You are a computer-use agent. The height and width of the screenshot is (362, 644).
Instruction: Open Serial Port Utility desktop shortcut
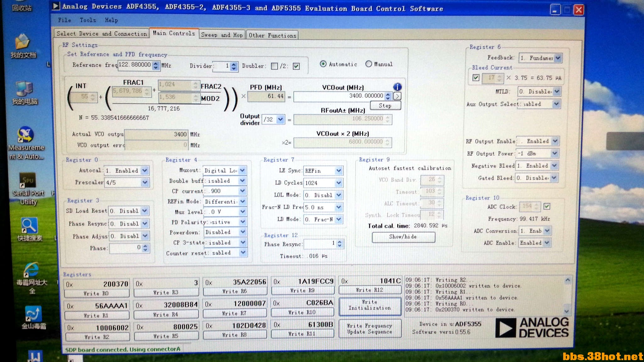point(28,189)
